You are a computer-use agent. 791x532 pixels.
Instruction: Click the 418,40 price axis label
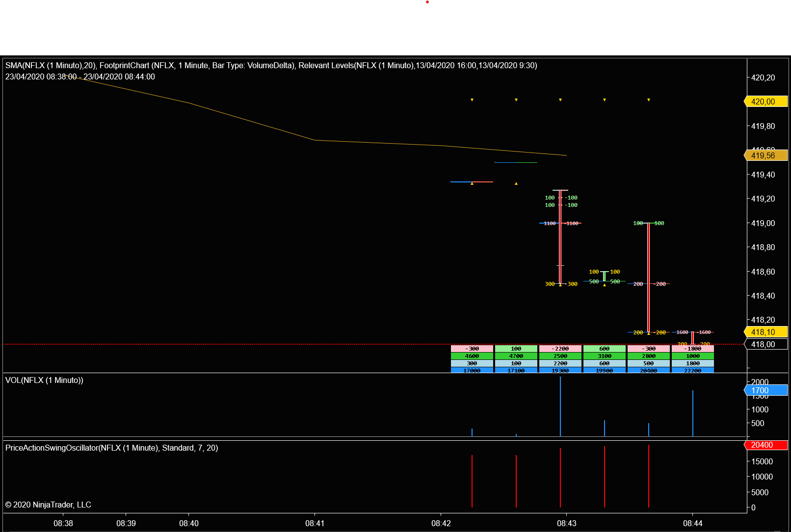763,296
